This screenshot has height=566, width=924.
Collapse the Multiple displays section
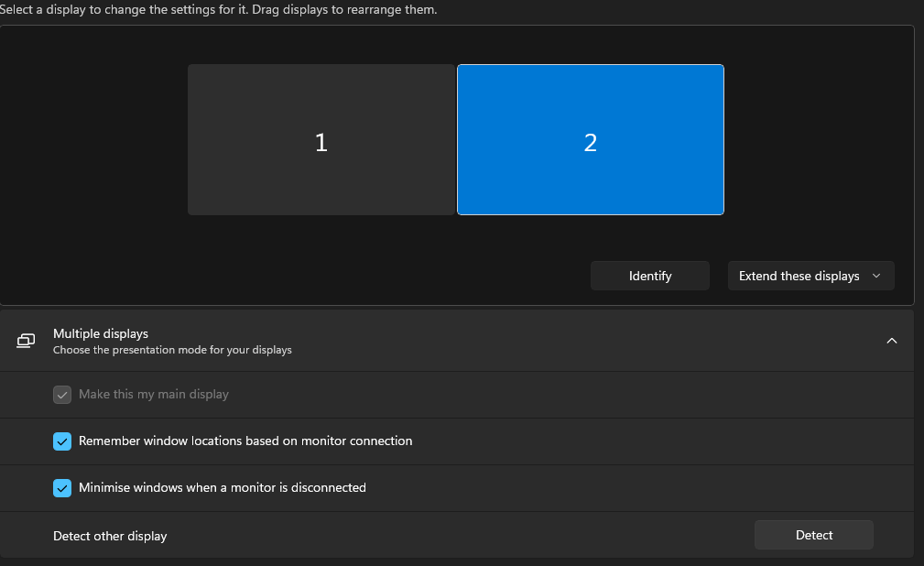pos(891,340)
